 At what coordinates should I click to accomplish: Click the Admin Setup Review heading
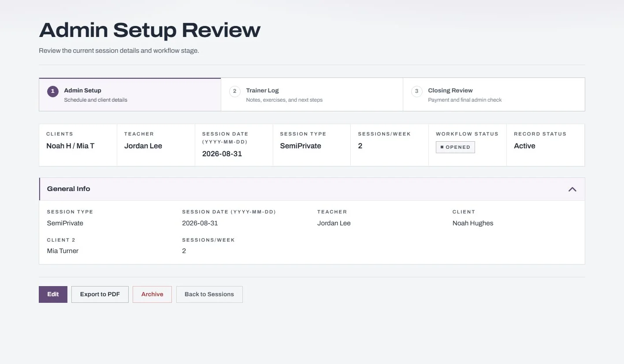[150, 30]
